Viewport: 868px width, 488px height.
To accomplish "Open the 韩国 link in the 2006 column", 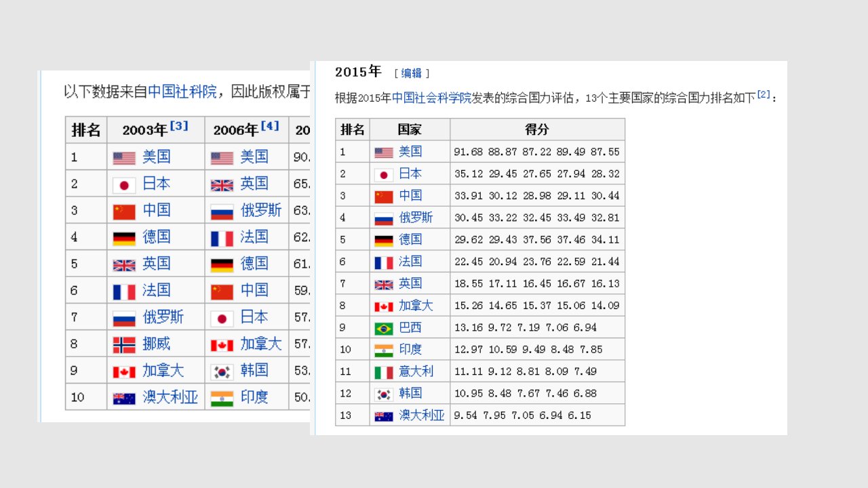I will coord(254,371).
